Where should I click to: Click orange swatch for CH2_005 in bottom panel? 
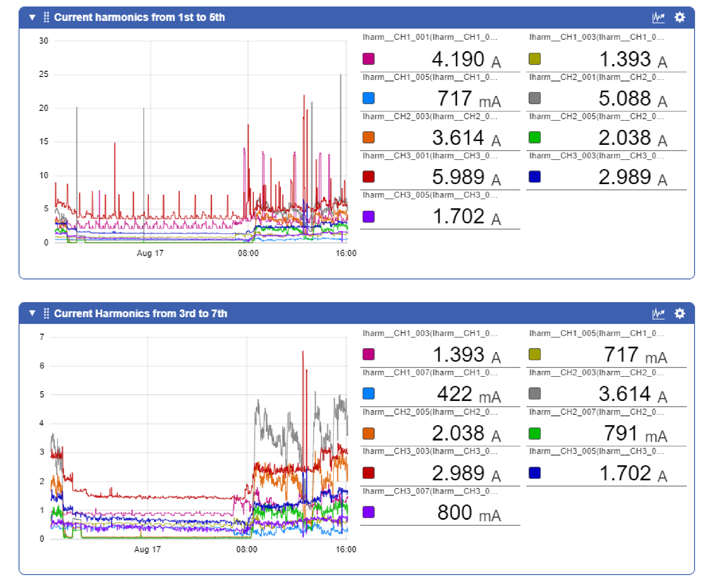coord(368,433)
